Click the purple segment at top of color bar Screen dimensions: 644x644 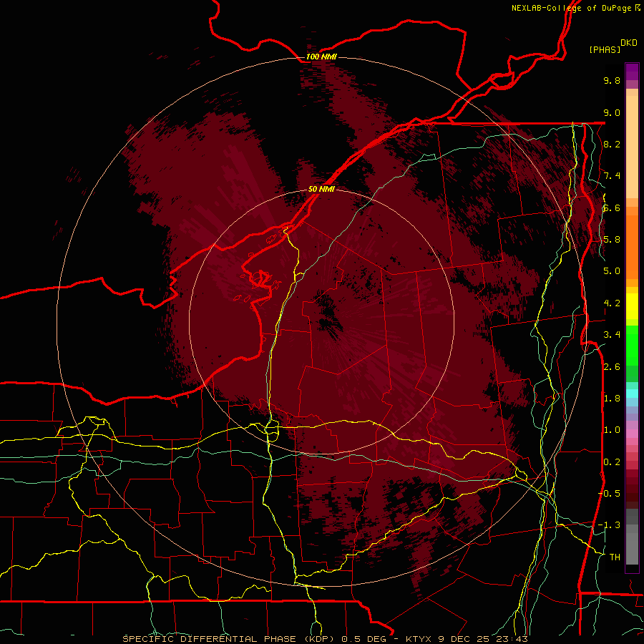pos(632,72)
